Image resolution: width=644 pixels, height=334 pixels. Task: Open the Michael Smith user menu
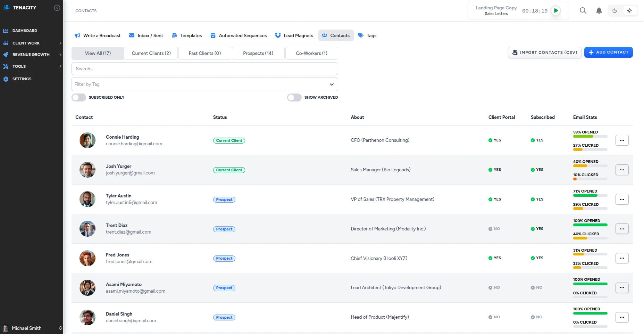31,328
